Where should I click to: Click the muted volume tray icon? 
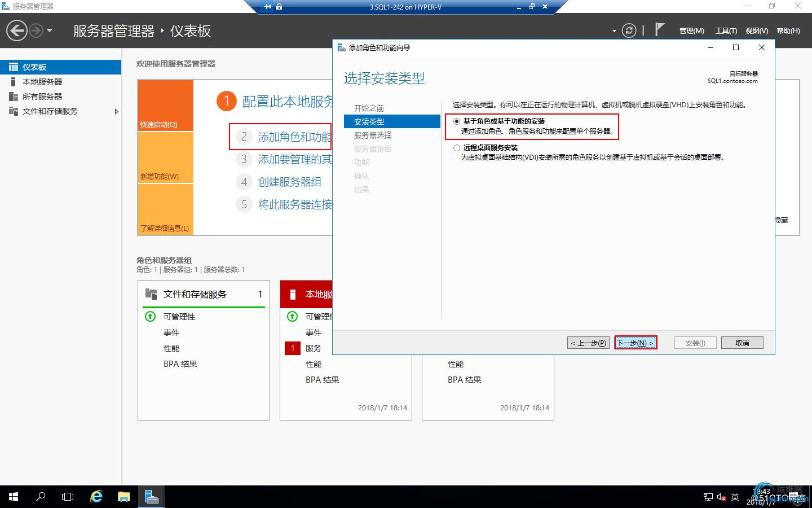721,497
